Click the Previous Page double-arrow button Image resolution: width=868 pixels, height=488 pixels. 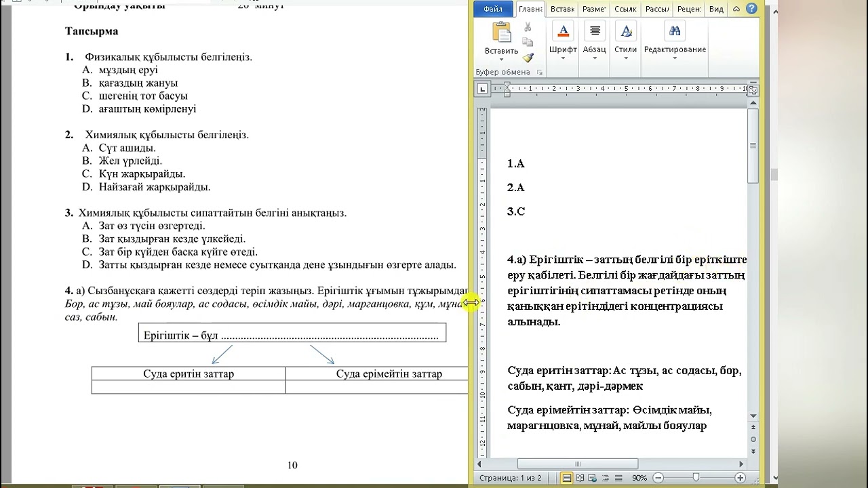753,428
